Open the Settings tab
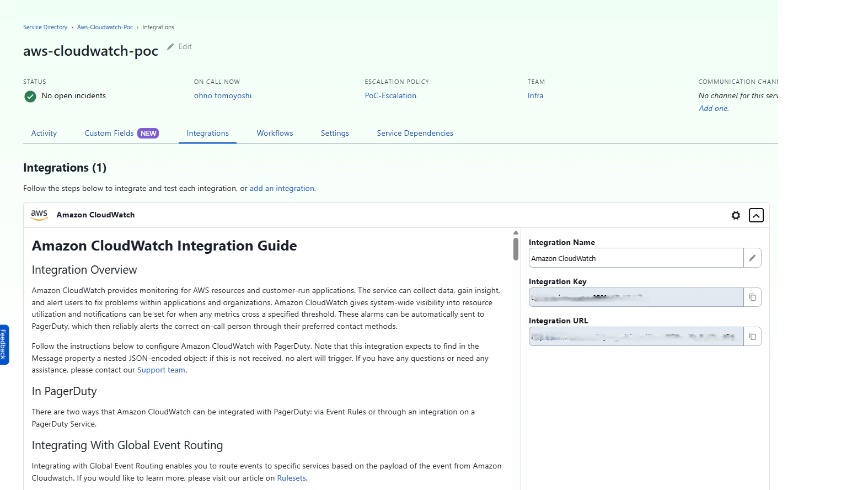This screenshot has height=490, width=868. pos(335,134)
